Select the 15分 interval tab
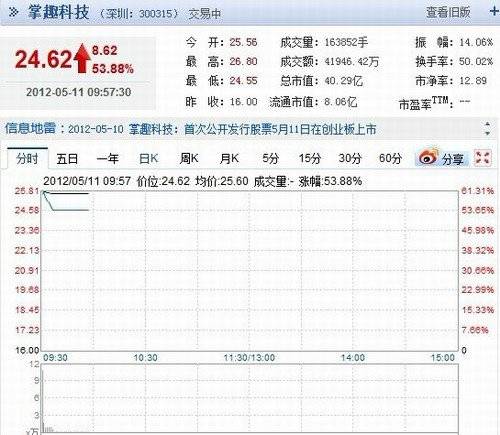The image size is (500, 435). 310,158
